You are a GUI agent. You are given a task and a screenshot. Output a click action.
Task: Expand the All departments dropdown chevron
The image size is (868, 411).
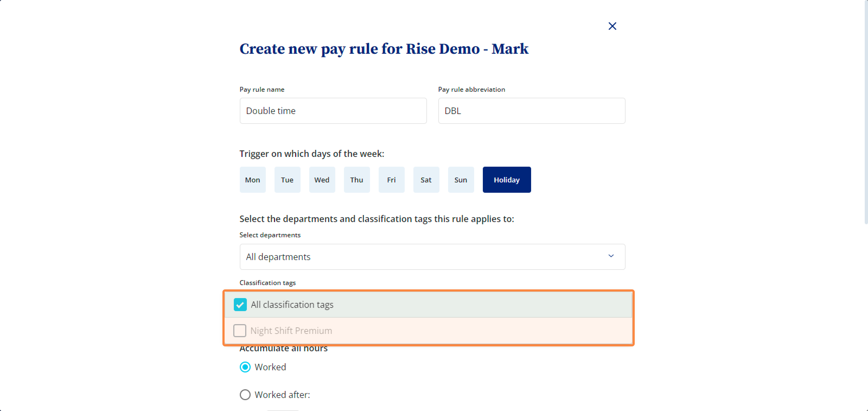pos(611,256)
